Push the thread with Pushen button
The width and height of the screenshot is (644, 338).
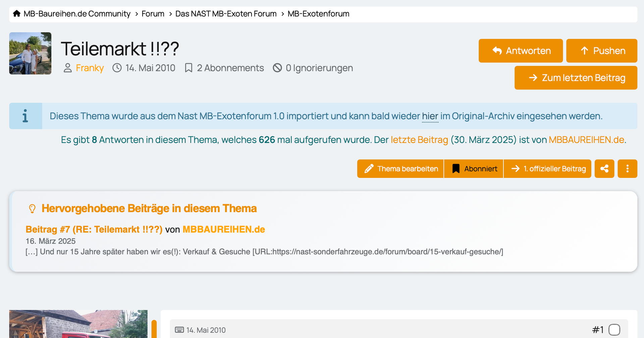tap(602, 51)
